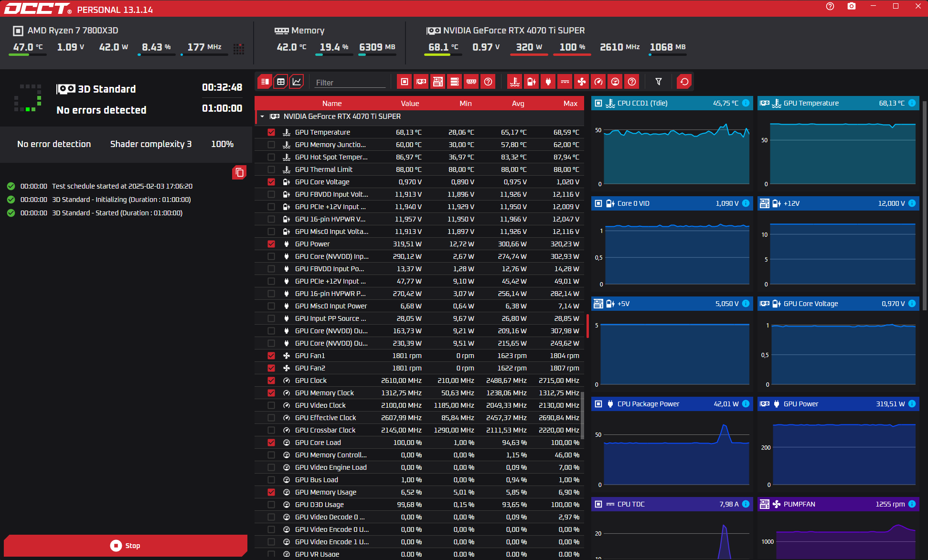Click the funnel filter icon

click(658, 82)
